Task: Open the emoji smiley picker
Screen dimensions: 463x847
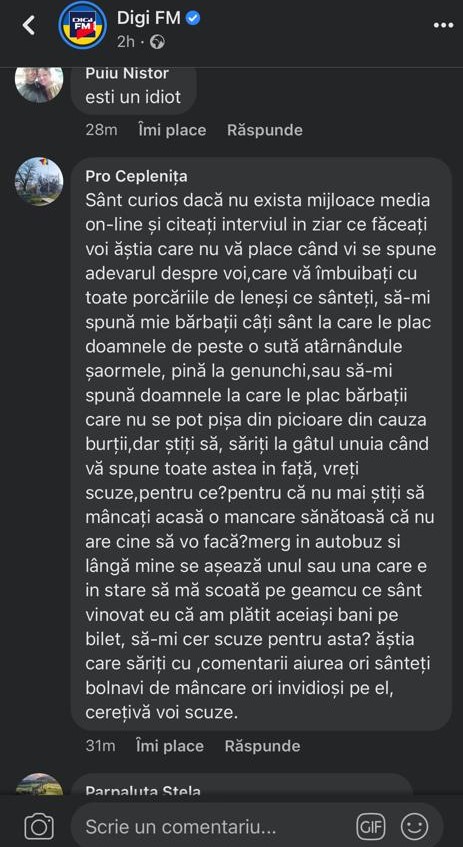Action: point(414,826)
